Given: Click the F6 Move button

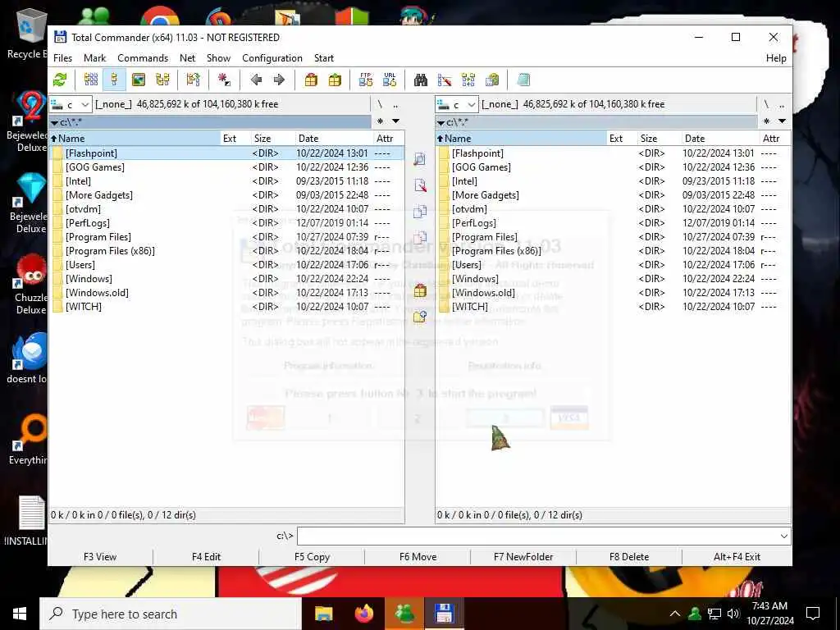Looking at the screenshot, I should (418, 557).
